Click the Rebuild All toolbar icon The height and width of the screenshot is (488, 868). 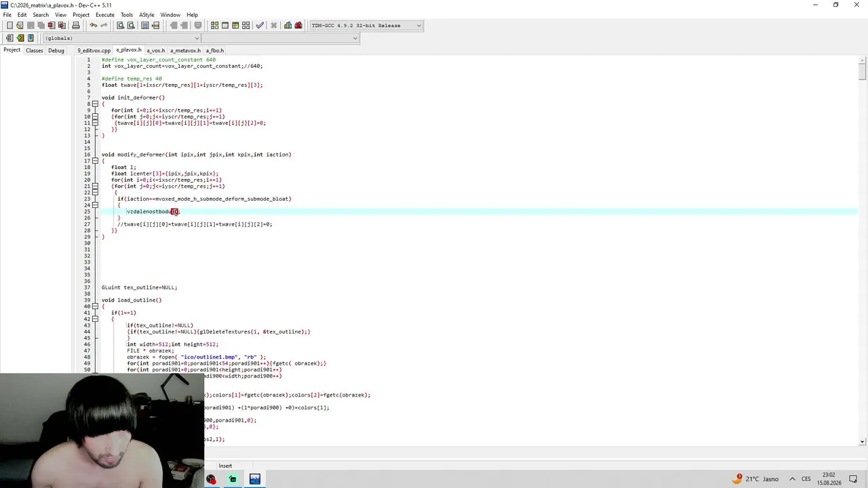click(246, 26)
